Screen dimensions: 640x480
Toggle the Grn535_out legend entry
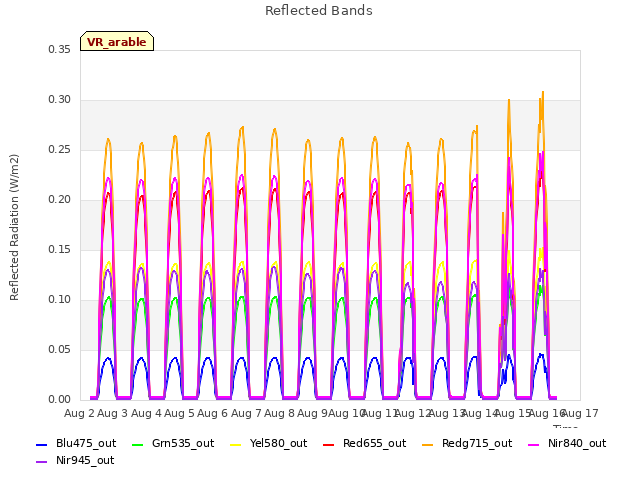pos(173,443)
